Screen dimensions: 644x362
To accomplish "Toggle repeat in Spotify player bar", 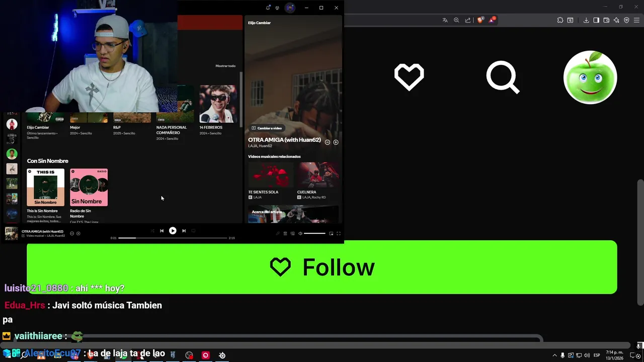I will (x=193, y=231).
